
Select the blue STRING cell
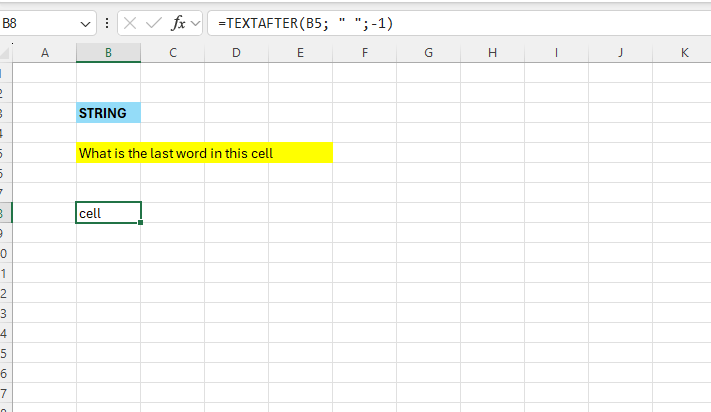coord(108,113)
